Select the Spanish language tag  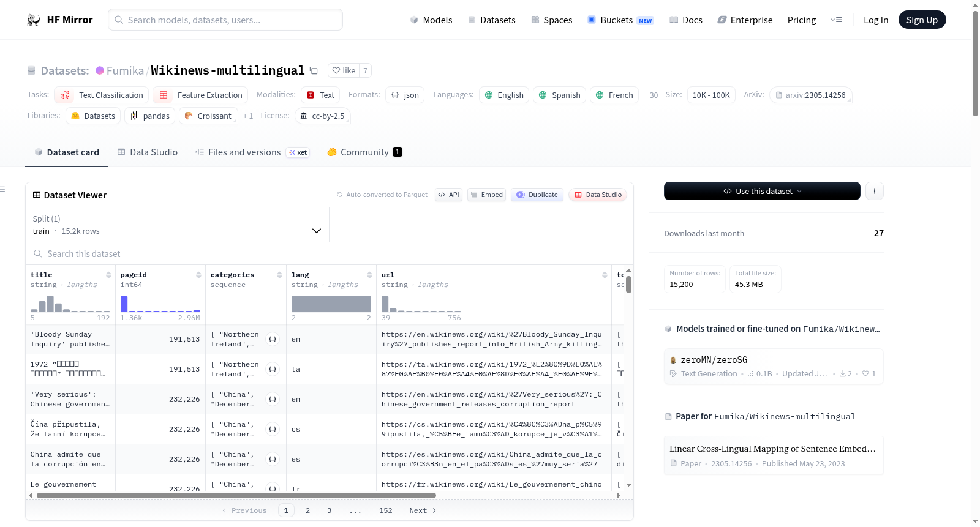pos(560,95)
